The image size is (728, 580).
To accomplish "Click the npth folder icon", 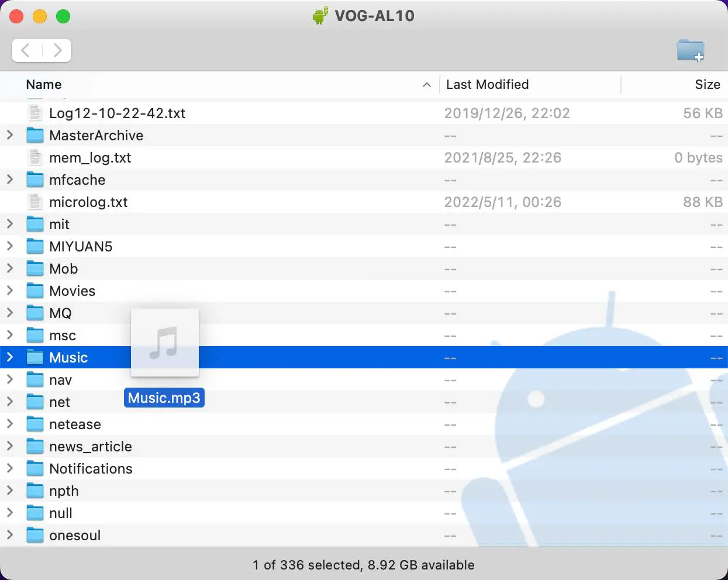I will pos(35,491).
